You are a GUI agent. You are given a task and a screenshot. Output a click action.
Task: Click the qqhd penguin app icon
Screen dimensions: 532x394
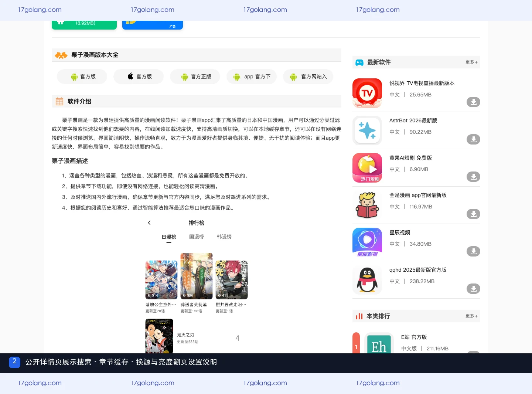367,280
